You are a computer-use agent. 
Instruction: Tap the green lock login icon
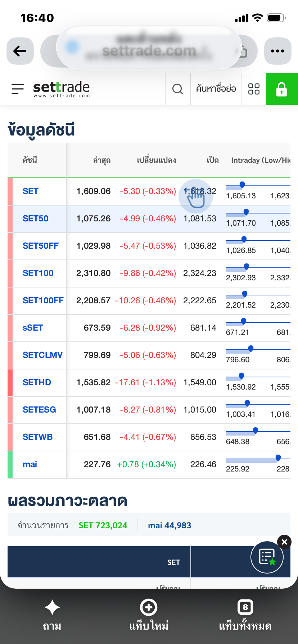282,89
